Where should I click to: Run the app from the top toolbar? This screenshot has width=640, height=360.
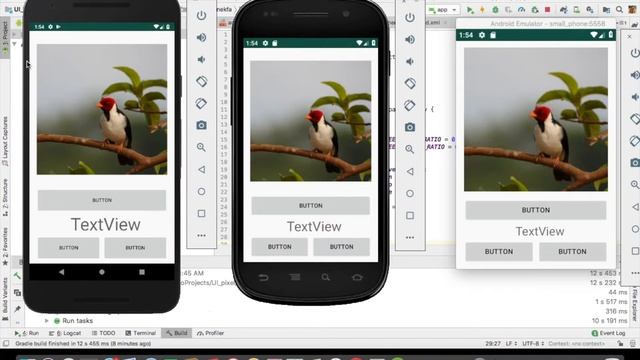[x=470, y=10]
